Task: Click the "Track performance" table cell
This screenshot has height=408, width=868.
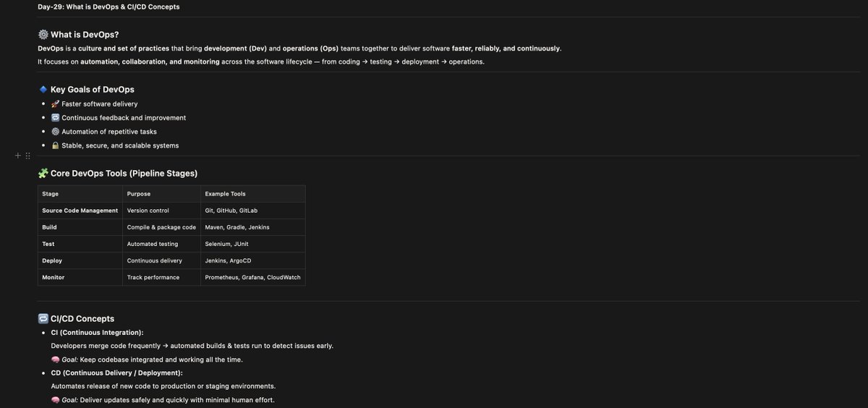Action: pyautogui.click(x=161, y=277)
